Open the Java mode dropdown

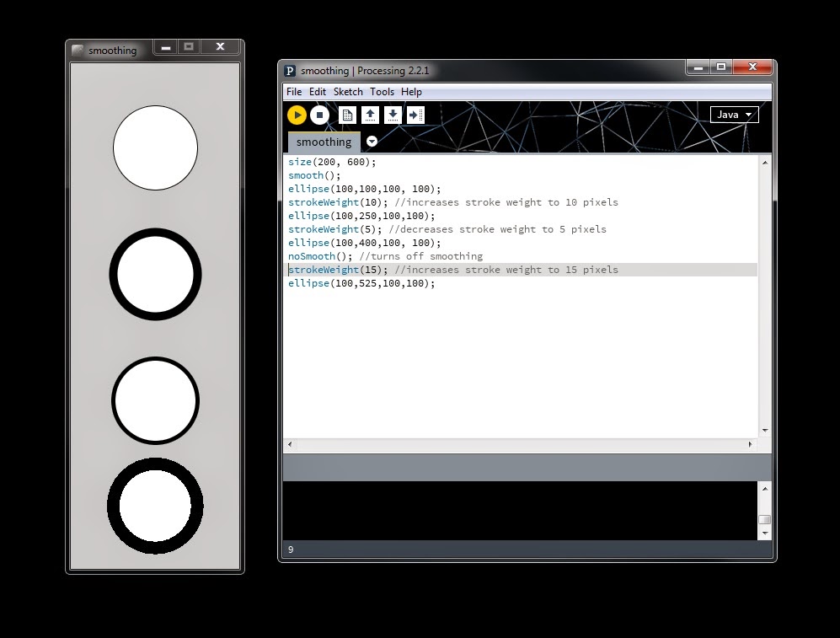tap(734, 115)
